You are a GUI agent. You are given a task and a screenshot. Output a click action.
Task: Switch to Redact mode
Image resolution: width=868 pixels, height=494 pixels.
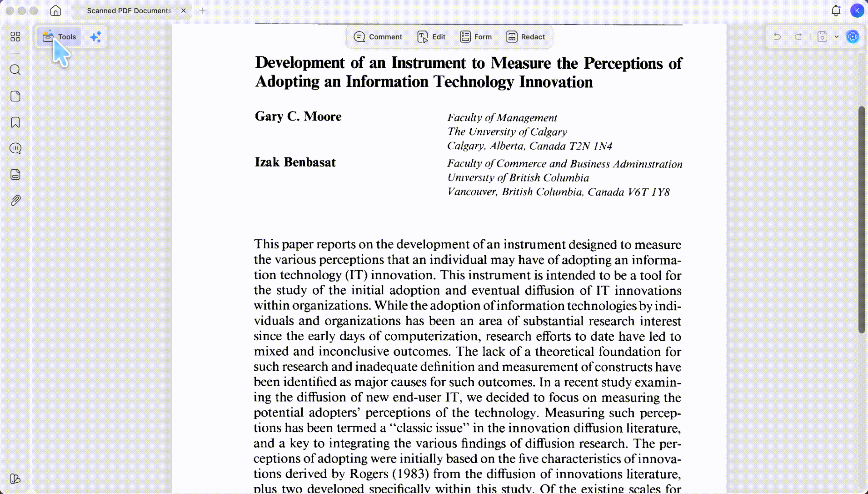525,37
